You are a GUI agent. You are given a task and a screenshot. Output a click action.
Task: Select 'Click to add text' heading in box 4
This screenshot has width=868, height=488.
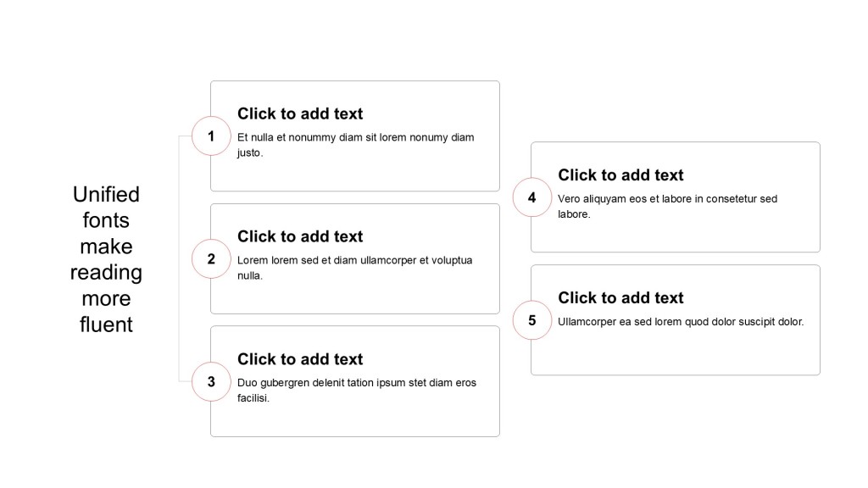click(620, 175)
